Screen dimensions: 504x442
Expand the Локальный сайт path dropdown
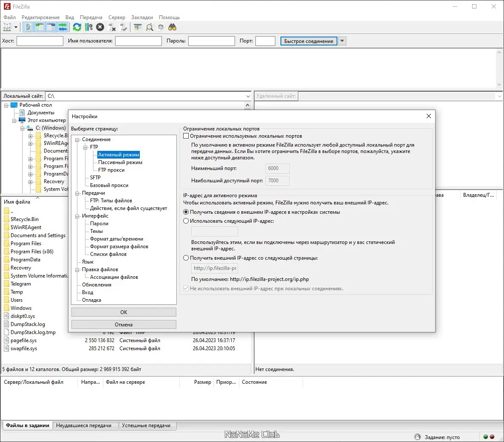click(248, 96)
